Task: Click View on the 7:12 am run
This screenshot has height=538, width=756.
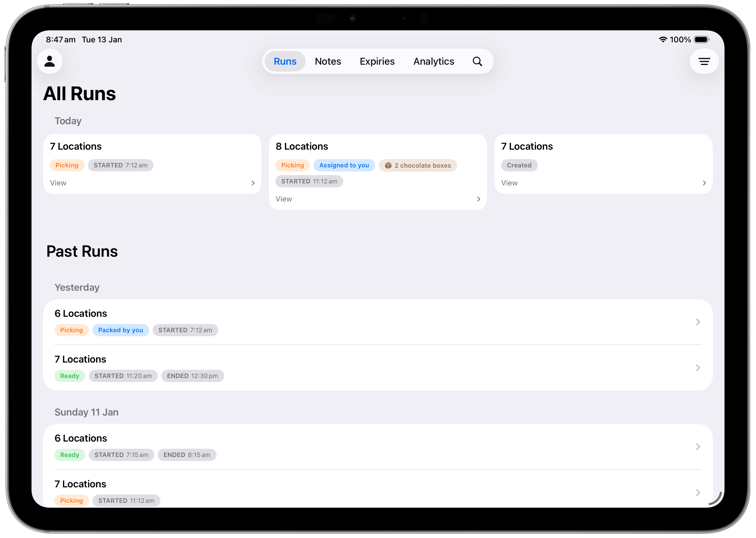Action: click(58, 183)
